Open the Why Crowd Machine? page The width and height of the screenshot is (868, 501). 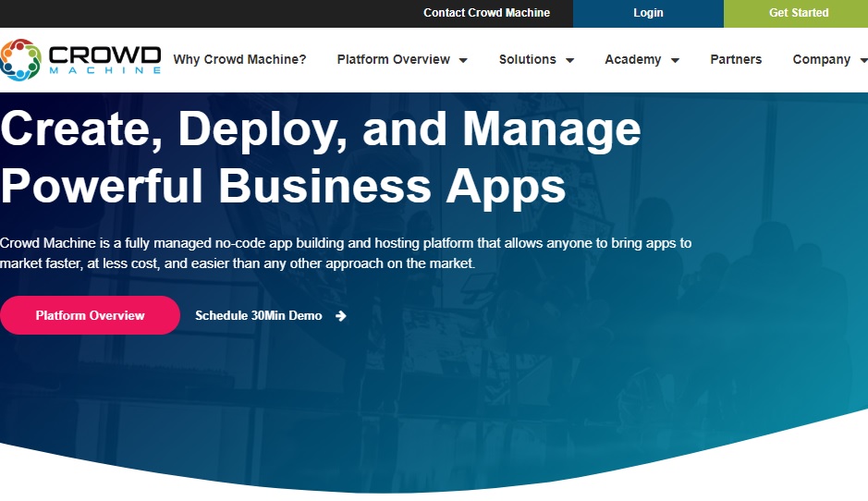[239, 59]
